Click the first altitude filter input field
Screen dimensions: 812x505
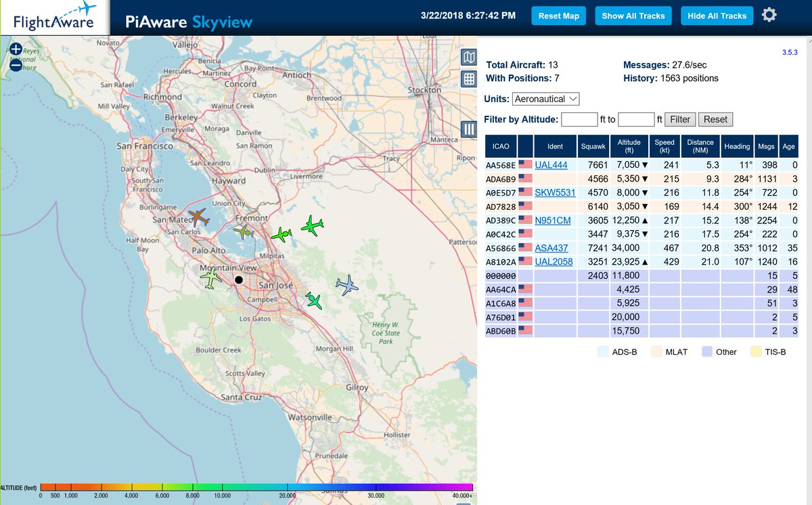[579, 119]
